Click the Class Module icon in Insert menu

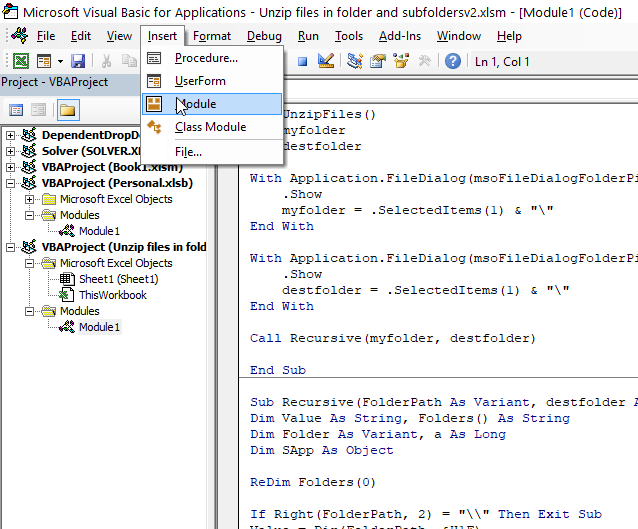pyautogui.click(x=154, y=127)
